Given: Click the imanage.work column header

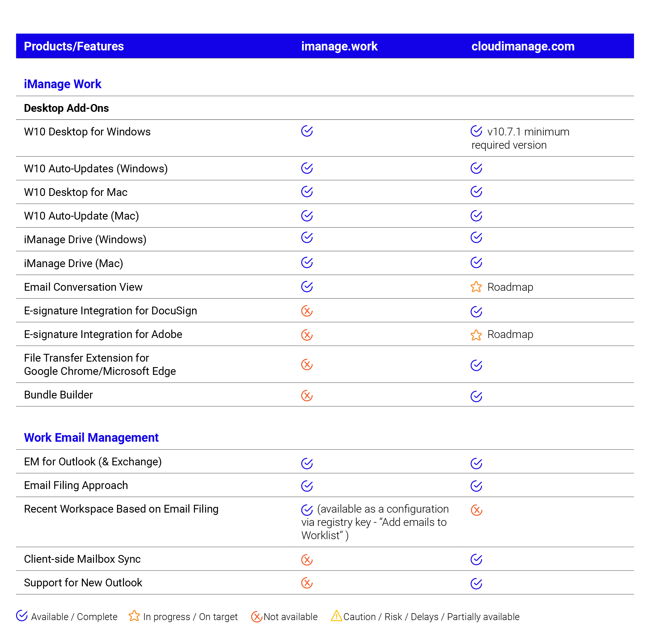Looking at the screenshot, I should [339, 46].
